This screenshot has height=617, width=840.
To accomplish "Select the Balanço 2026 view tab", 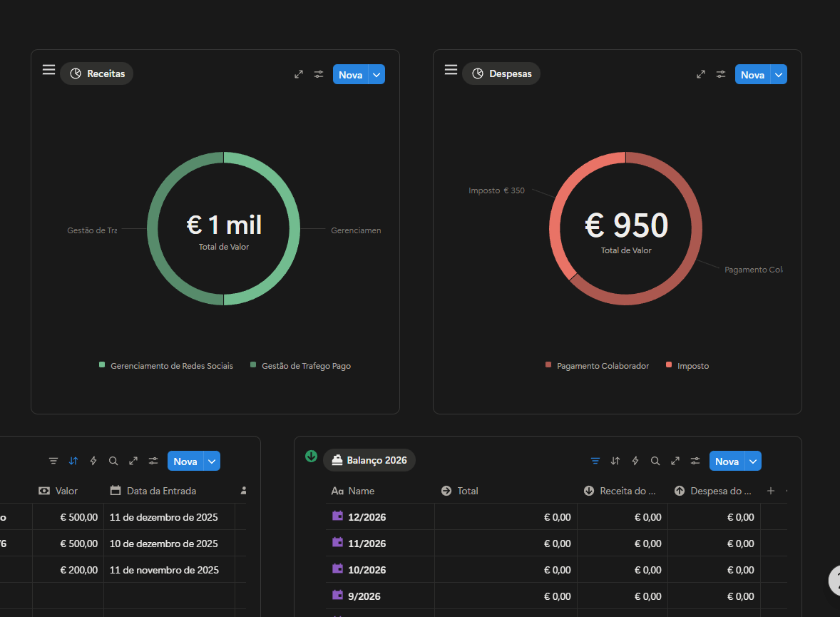I will tap(369, 460).
